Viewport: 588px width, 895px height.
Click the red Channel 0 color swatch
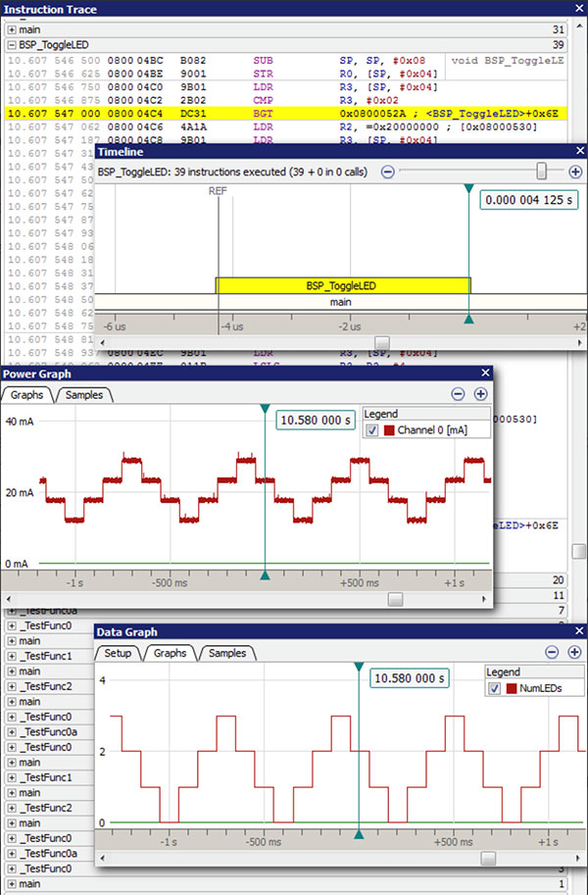(x=388, y=431)
